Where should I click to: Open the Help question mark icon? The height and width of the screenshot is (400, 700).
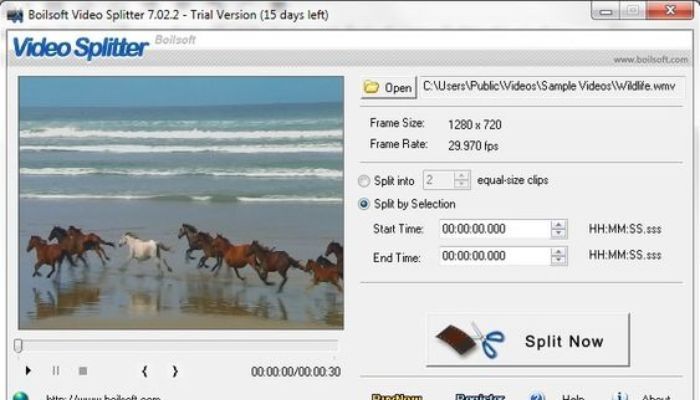(537, 397)
